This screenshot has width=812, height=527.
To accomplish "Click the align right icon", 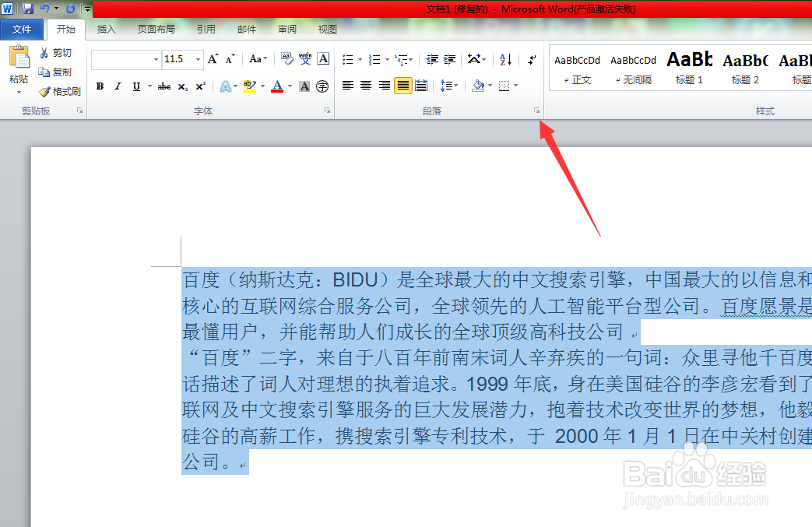I will pyautogui.click(x=385, y=86).
